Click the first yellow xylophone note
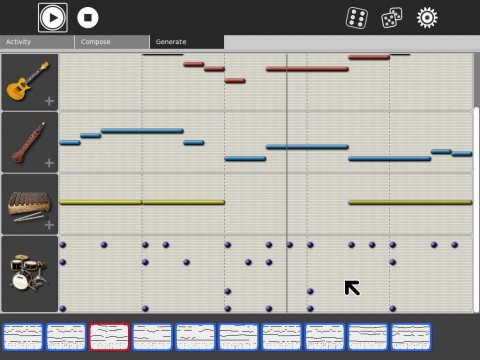480x360 pixels. tap(101, 202)
